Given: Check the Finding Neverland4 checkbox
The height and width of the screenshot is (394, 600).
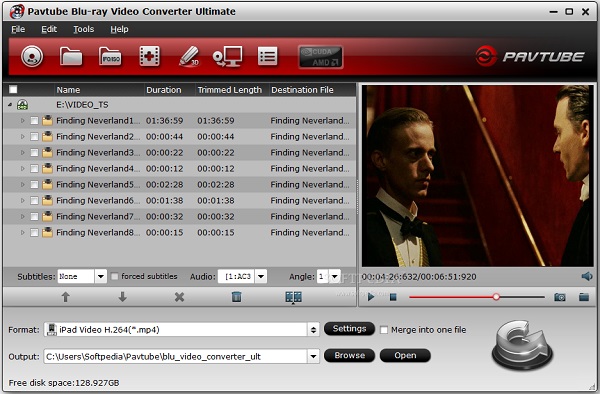Looking at the screenshot, I should pos(34,169).
